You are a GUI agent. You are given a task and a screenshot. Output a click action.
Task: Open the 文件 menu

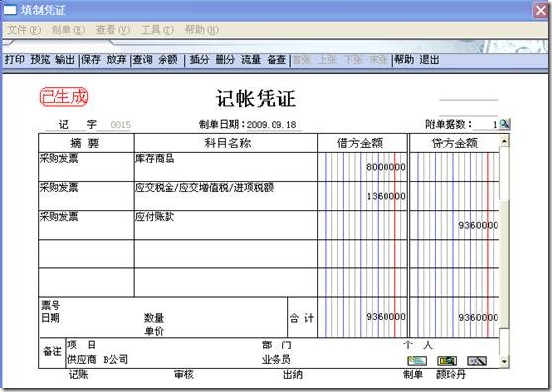tap(24, 30)
